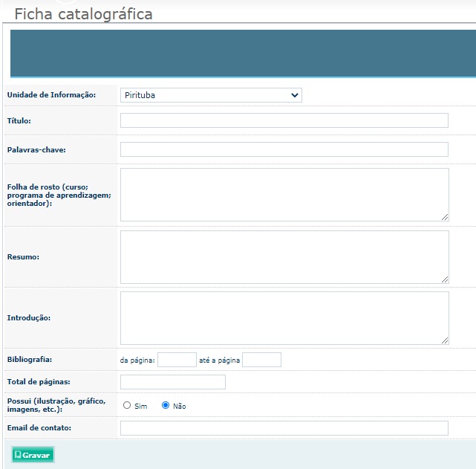The width and height of the screenshot is (476, 469).
Task: Click the resize grip of the Introdução textarea
Action: click(x=445, y=340)
